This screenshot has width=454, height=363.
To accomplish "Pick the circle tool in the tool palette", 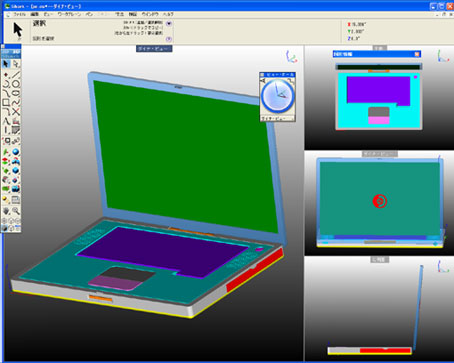I will click(x=16, y=84).
